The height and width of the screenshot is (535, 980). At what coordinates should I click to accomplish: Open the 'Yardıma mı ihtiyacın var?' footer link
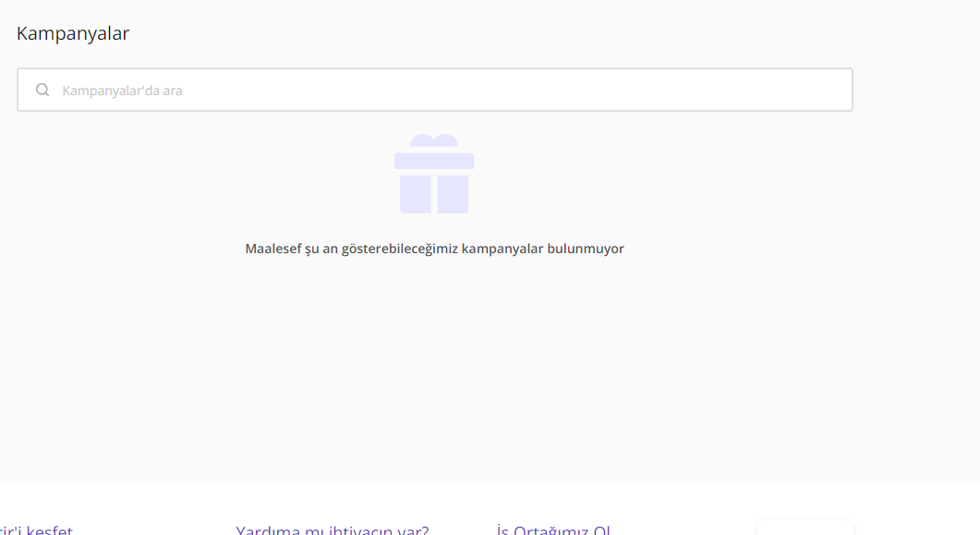333,530
